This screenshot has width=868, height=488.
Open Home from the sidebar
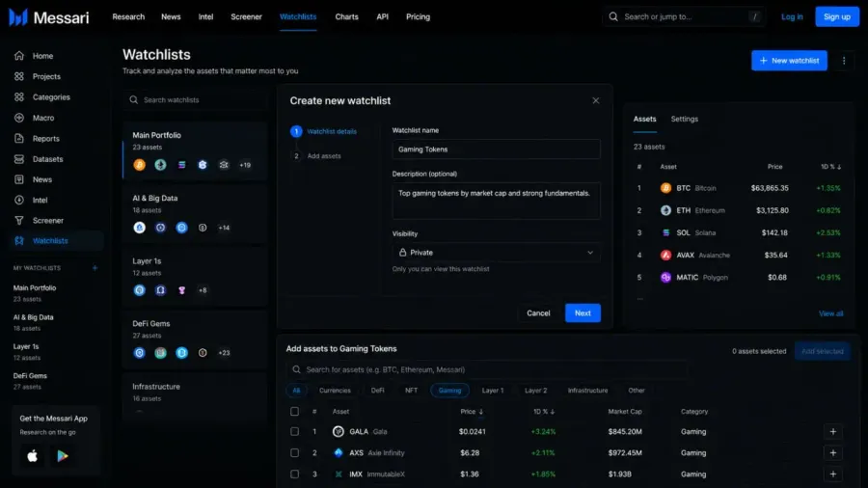coord(42,56)
